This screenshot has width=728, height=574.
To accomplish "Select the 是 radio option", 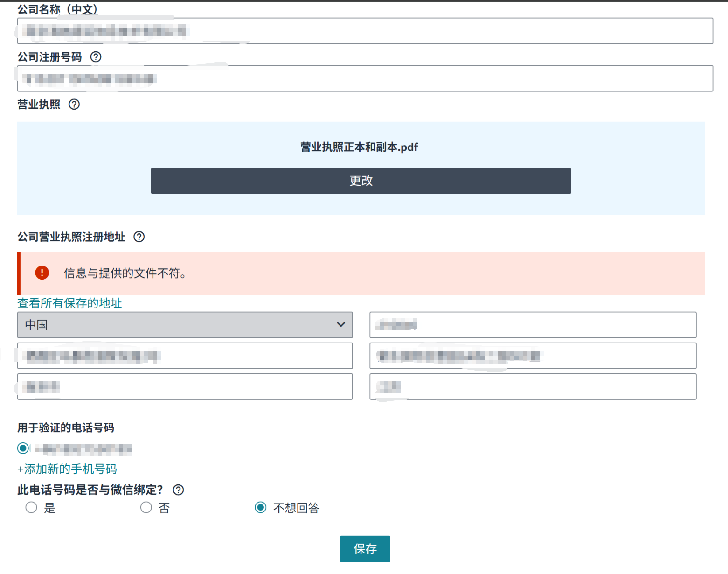I will [x=31, y=508].
